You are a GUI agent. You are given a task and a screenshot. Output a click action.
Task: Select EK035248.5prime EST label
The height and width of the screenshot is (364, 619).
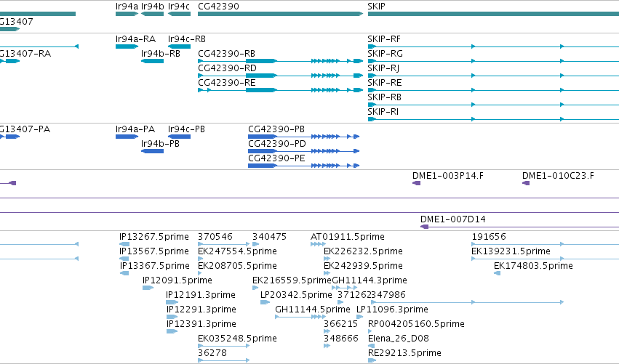point(237,339)
